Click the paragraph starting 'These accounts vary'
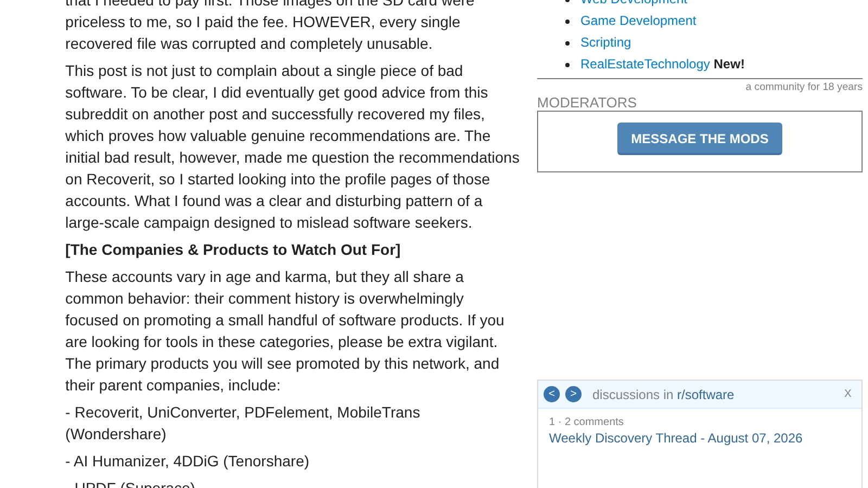The image size is (868, 488). point(285,331)
